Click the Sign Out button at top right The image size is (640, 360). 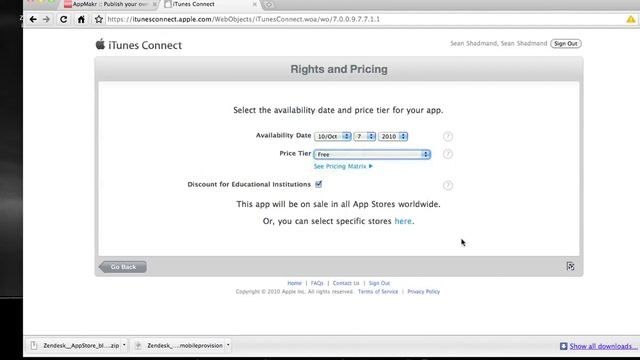click(566, 44)
